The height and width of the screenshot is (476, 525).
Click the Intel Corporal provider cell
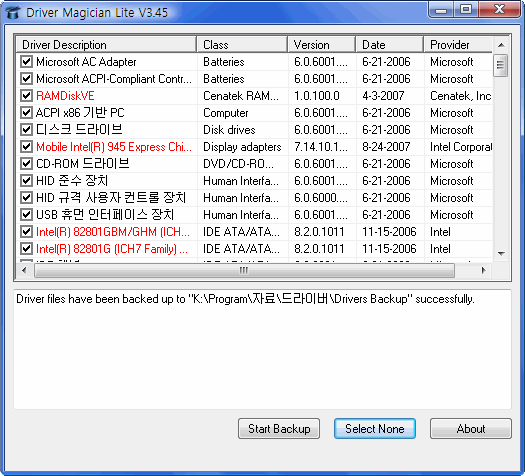point(461,147)
